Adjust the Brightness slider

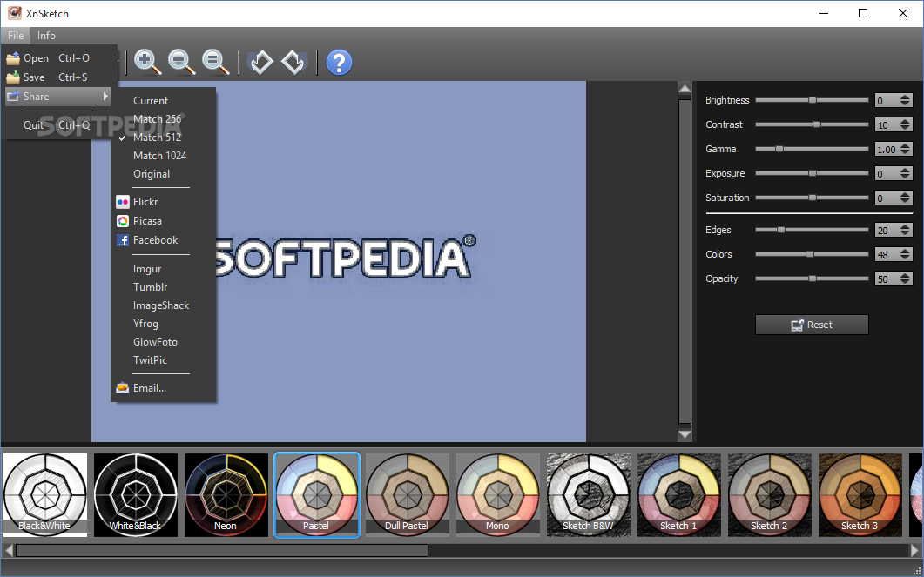812,100
